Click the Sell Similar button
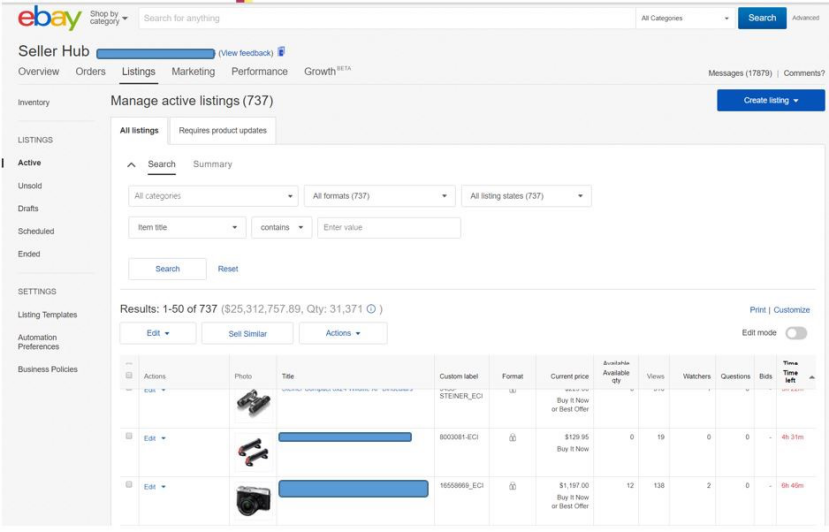 pyautogui.click(x=247, y=334)
